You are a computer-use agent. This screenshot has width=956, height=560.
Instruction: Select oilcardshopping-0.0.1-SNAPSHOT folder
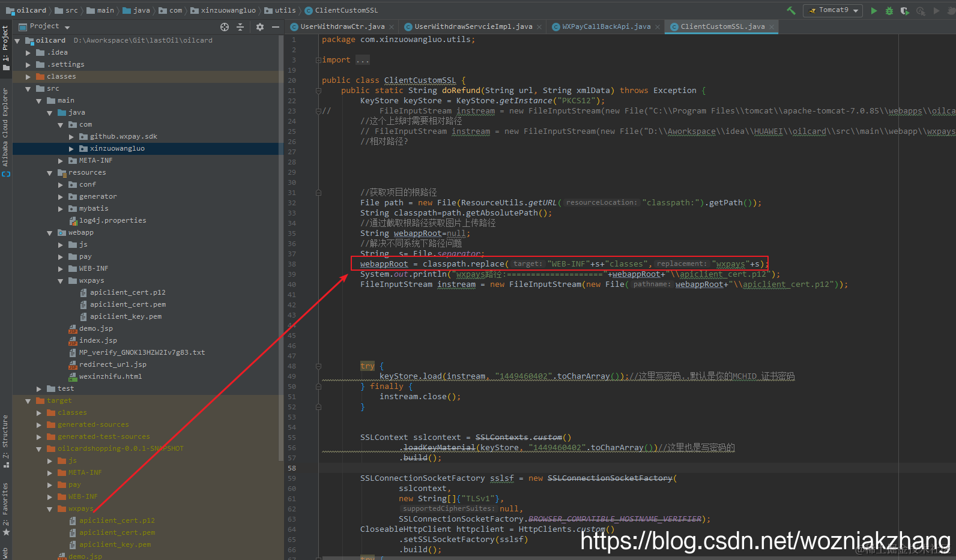tap(120, 448)
